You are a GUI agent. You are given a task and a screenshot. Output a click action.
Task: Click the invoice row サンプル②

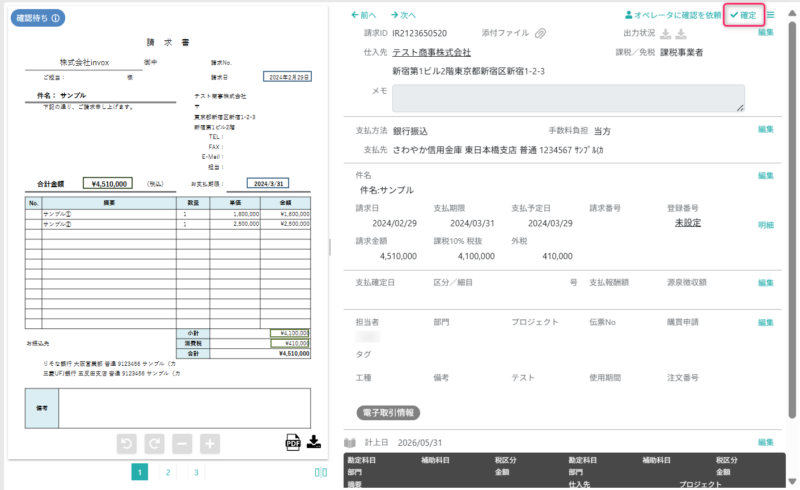(x=168, y=224)
